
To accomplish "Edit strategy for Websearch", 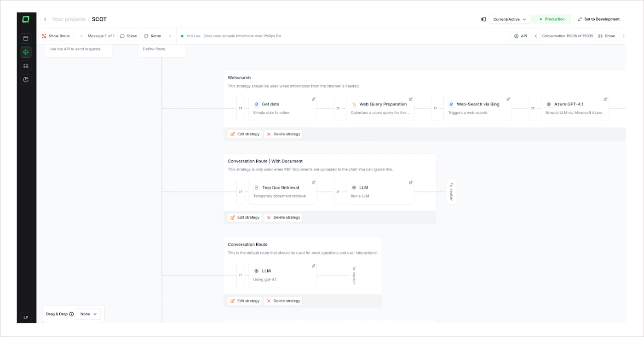I will [x=245, y=134].
